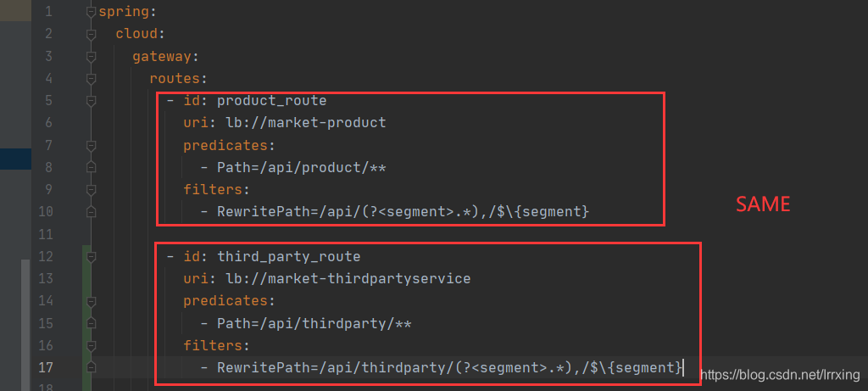Image resolution: width=868 pixels, height=391 pixels.
Task: Click line number 9 in the gutter
Action: tap(48, 189)
